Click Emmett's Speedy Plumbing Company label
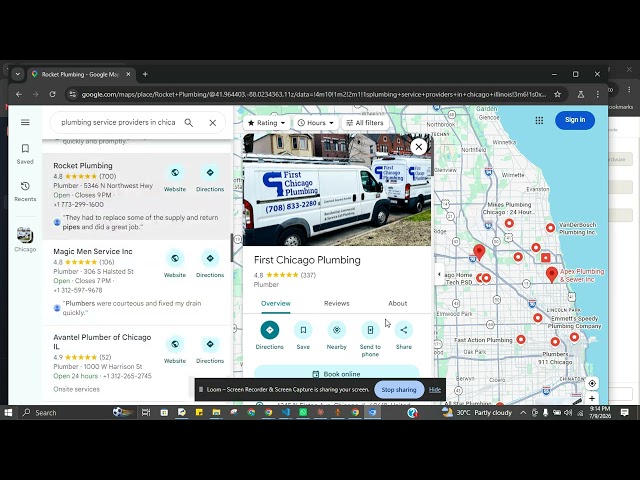Viewport: 640px width, 480px height. pyautogui.click(x=574, y=322)
